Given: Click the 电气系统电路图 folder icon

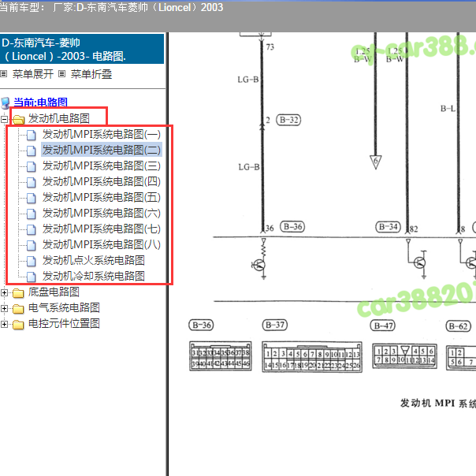Looking at the screenshot, I should [x=18, y=309].
